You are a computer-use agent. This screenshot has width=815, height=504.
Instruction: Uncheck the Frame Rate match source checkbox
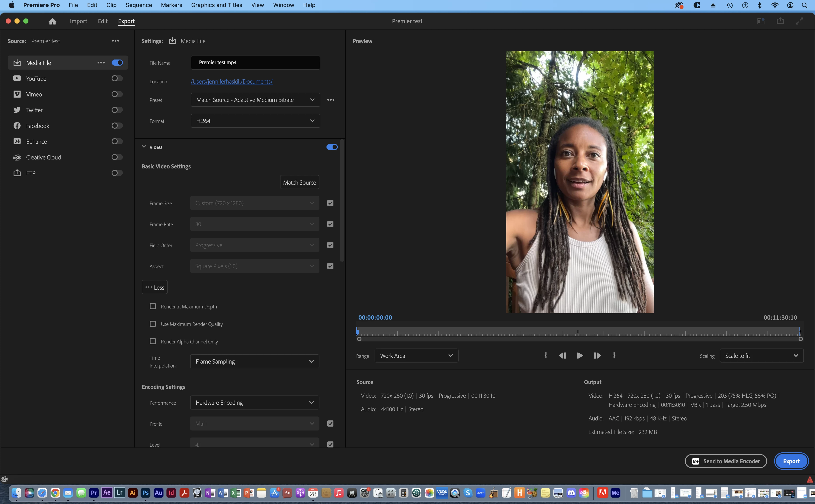coord(330,224)
